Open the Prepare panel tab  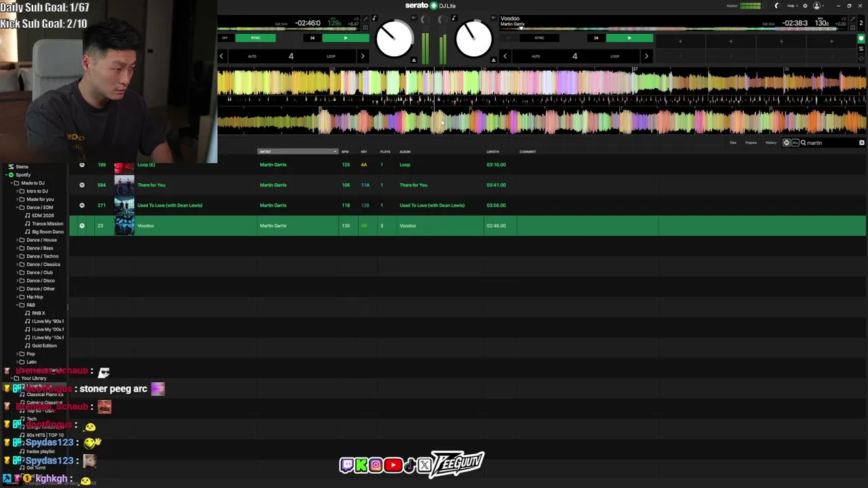point(751,143)
